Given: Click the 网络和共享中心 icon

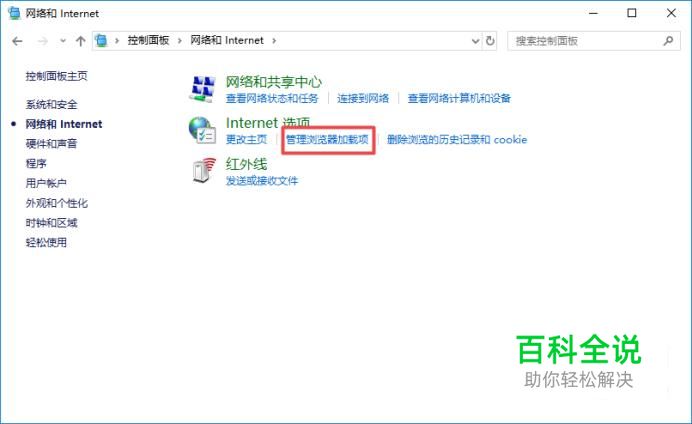Looking at the screenshot, I should point(203,88).
